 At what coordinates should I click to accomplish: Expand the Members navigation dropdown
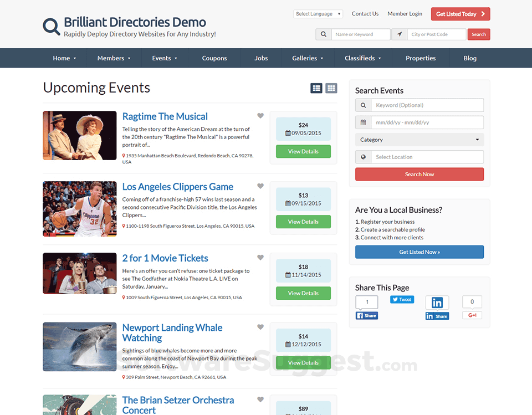point(113,58)
